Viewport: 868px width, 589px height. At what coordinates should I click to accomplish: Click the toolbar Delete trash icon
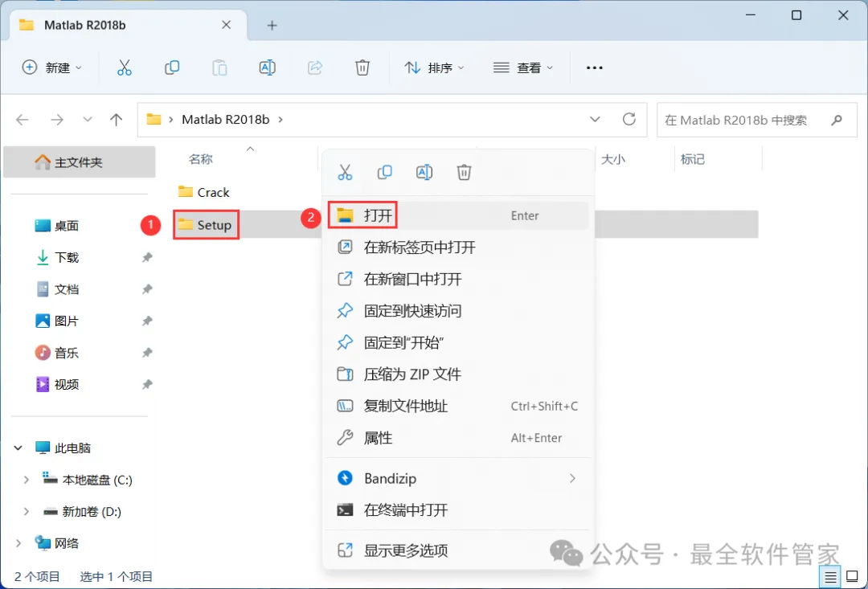pyautogui.click(x=362, y=67)
